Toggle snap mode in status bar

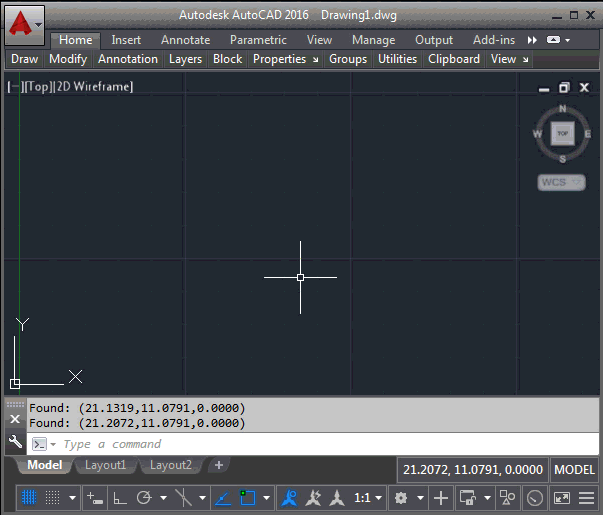(53, 498)
